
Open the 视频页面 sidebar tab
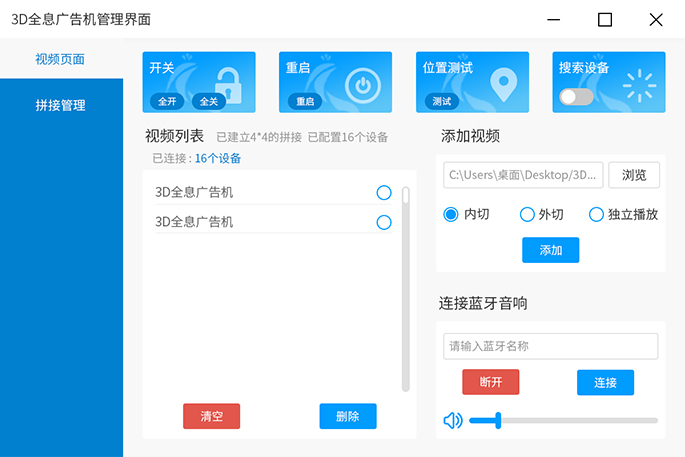click(61, 59)
